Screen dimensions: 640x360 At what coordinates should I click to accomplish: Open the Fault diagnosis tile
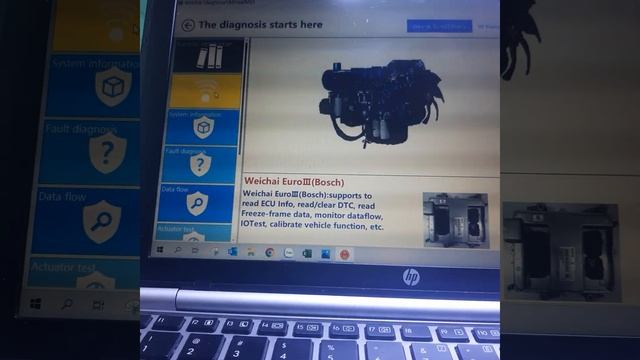point(199,165)
